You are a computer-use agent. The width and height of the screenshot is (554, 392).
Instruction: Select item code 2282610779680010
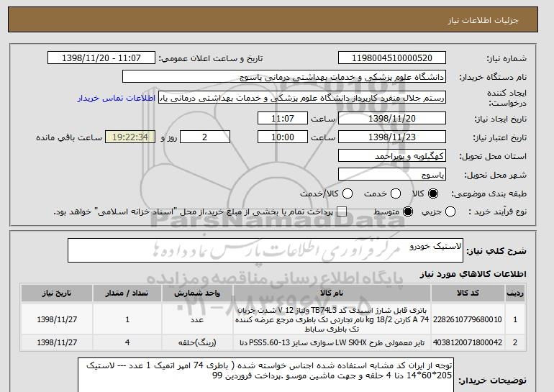pyautogui.click(x=468, y=319)
